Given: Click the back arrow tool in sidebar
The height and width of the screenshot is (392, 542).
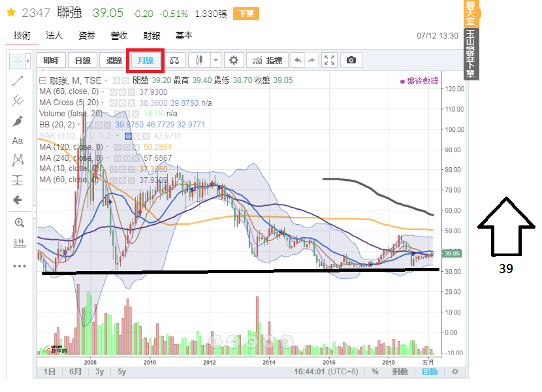Looking at the screenshot, I should 18,200.
